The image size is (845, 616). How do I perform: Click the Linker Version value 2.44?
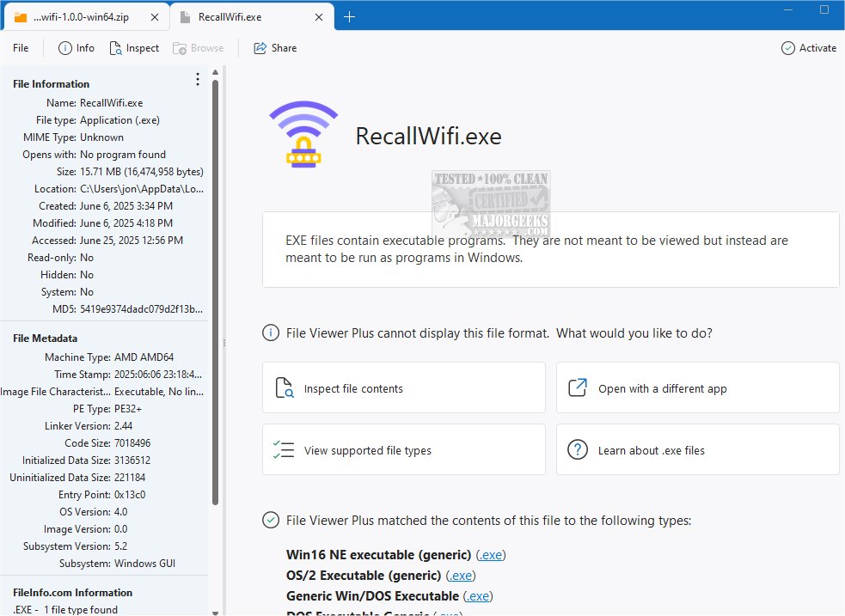pyautogui.click(x=124, y=426)
